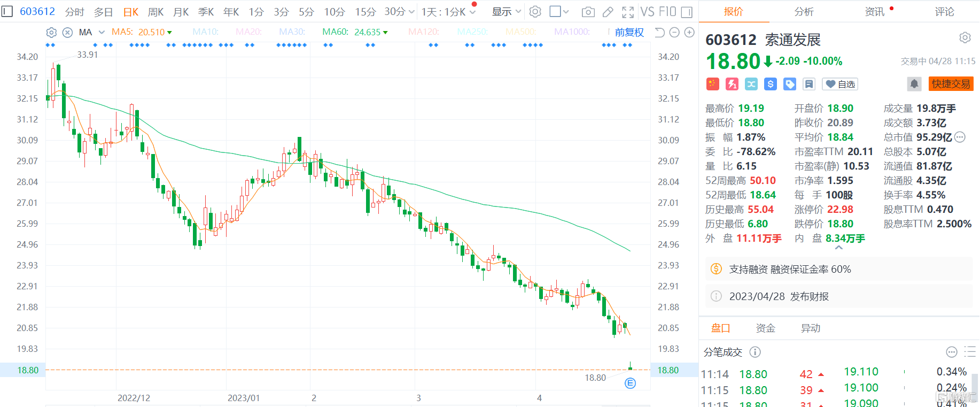Viewport: 980px width, 407px height.
Task: Switch 分笔成交 to list view
Action: 970,352
